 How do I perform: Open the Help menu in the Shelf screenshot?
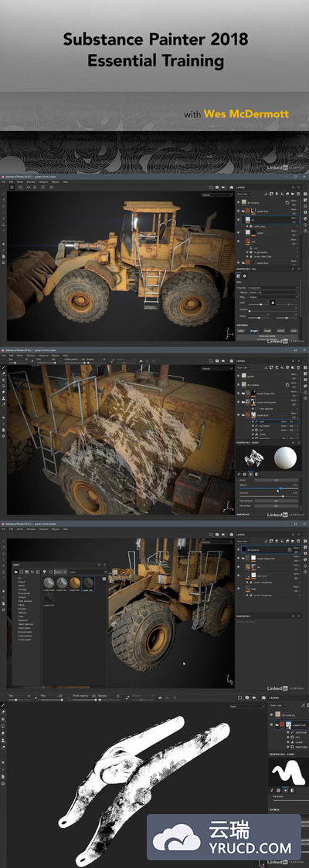tap(65, 529)
